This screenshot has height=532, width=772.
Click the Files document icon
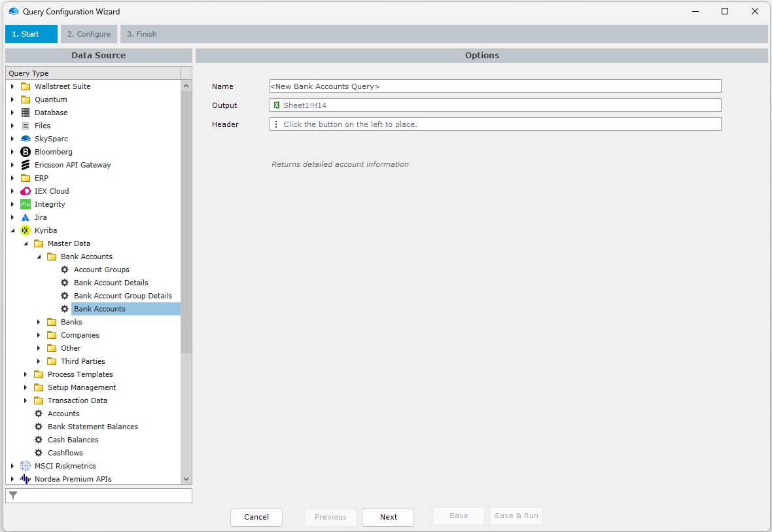[x=26, y=126]
